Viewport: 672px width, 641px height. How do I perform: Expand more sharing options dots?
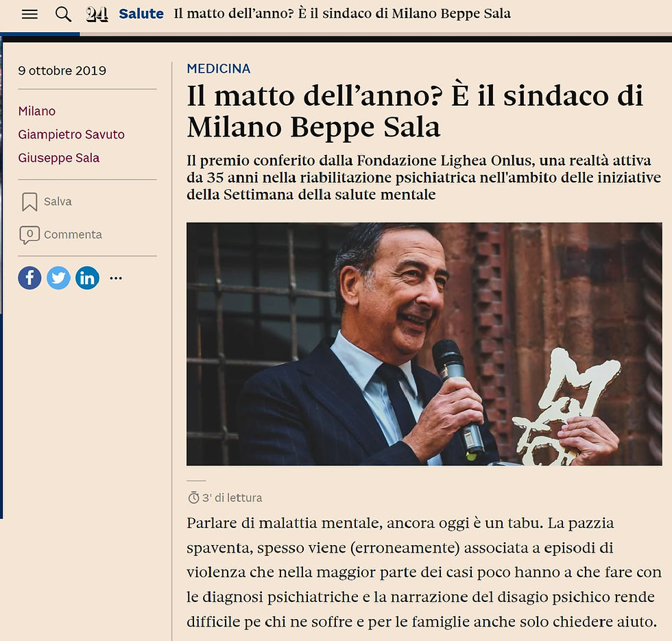[x=116, y=278]
